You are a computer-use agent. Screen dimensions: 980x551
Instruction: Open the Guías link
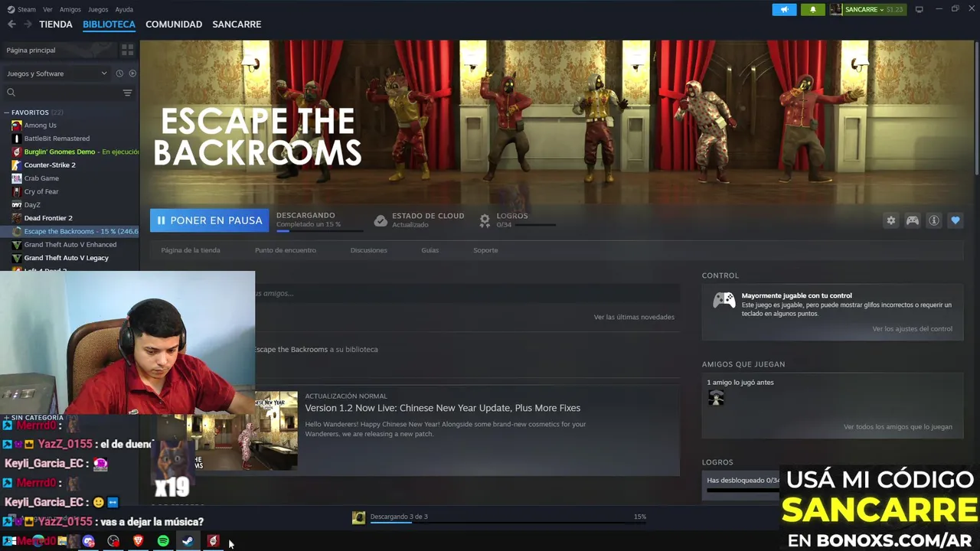[x=430, y=250]
